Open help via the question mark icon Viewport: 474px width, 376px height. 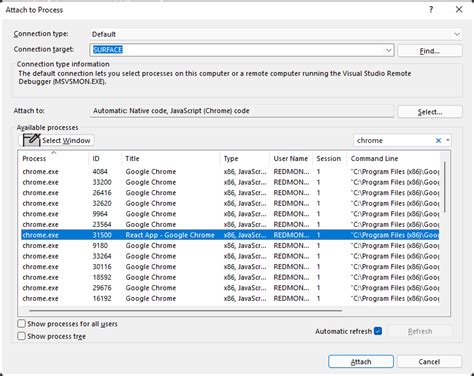(x=431, y=10)
